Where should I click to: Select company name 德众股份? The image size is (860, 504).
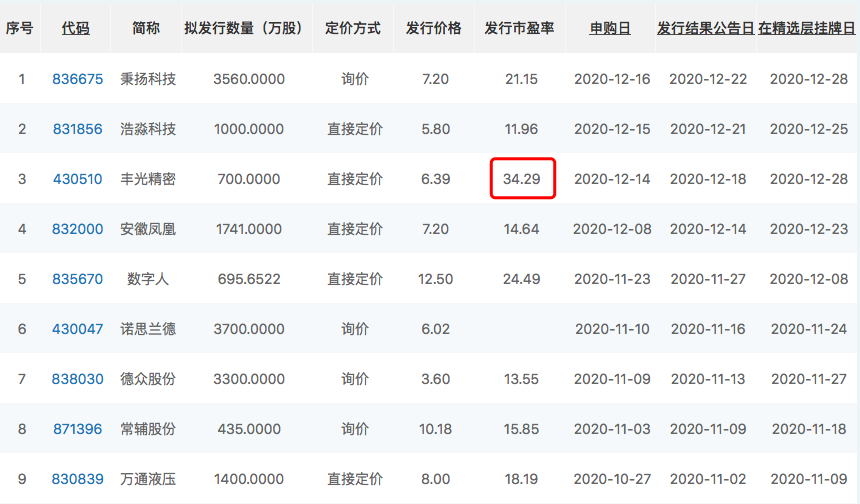coord(148,378)
